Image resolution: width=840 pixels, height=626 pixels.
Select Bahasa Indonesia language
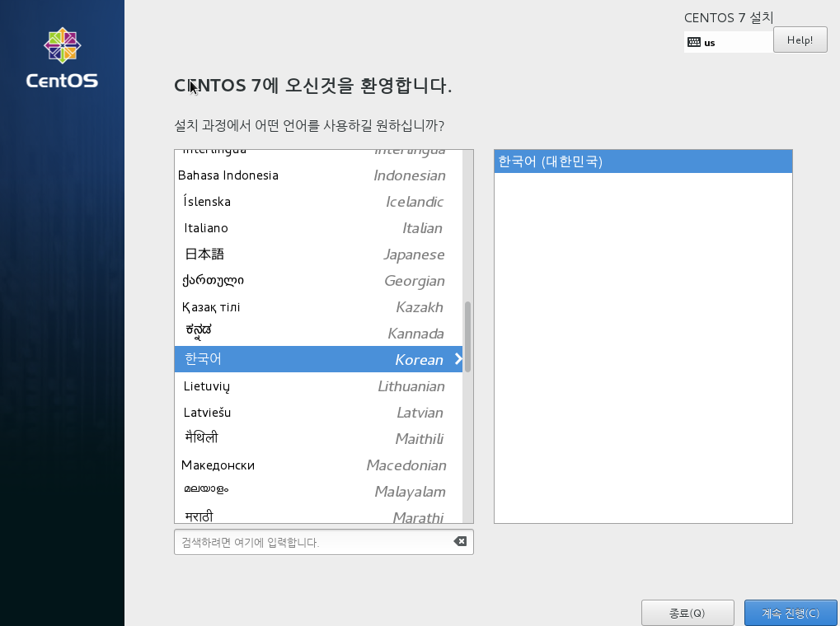point(318,175)
